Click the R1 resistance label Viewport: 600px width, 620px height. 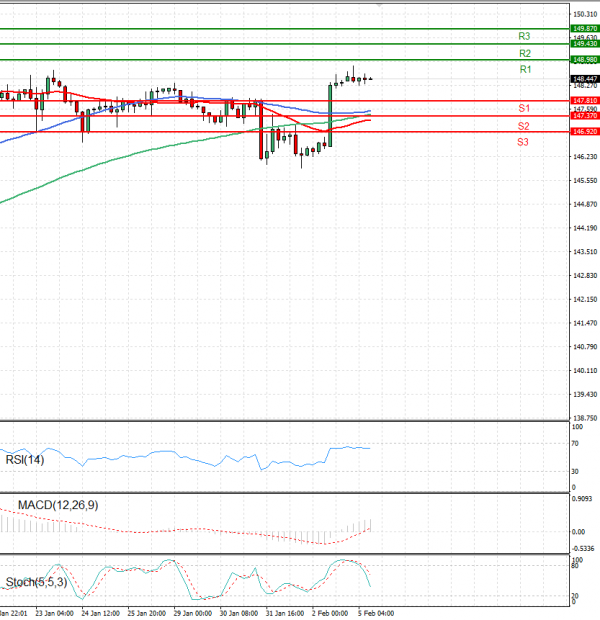pyautogui.click(x=525, y=70)
